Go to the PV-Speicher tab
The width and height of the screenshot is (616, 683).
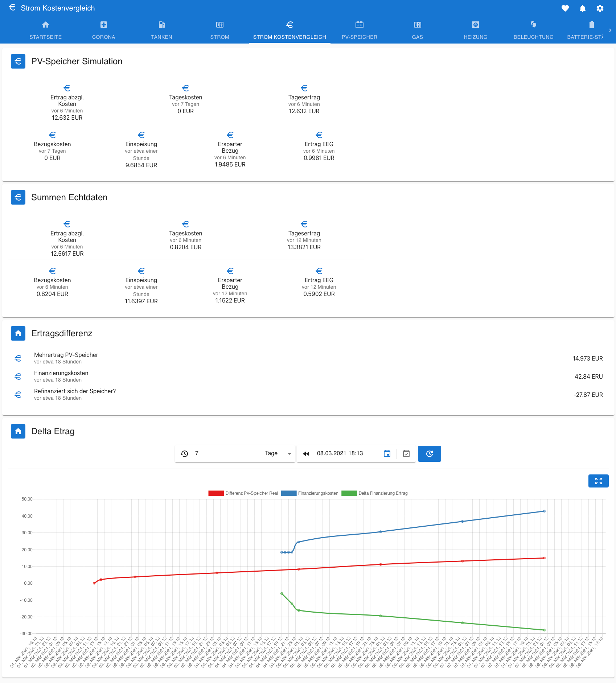click(360, 30)
